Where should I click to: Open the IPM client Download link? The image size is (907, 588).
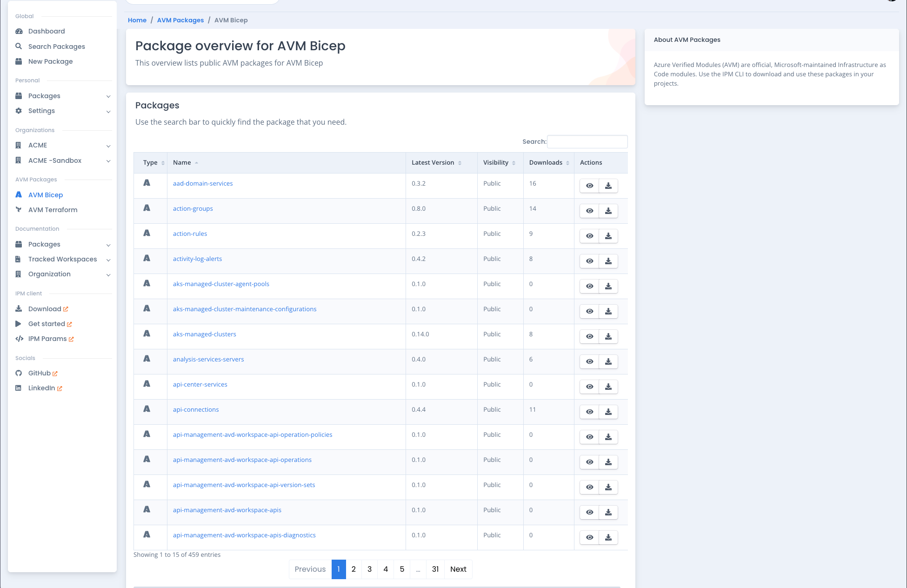45,309
